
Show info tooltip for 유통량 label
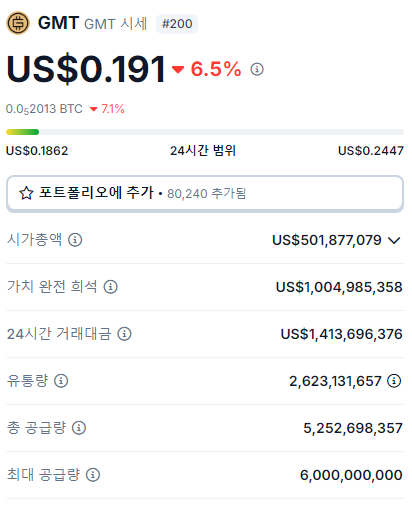pyautogui.click(x=61, y=381)
